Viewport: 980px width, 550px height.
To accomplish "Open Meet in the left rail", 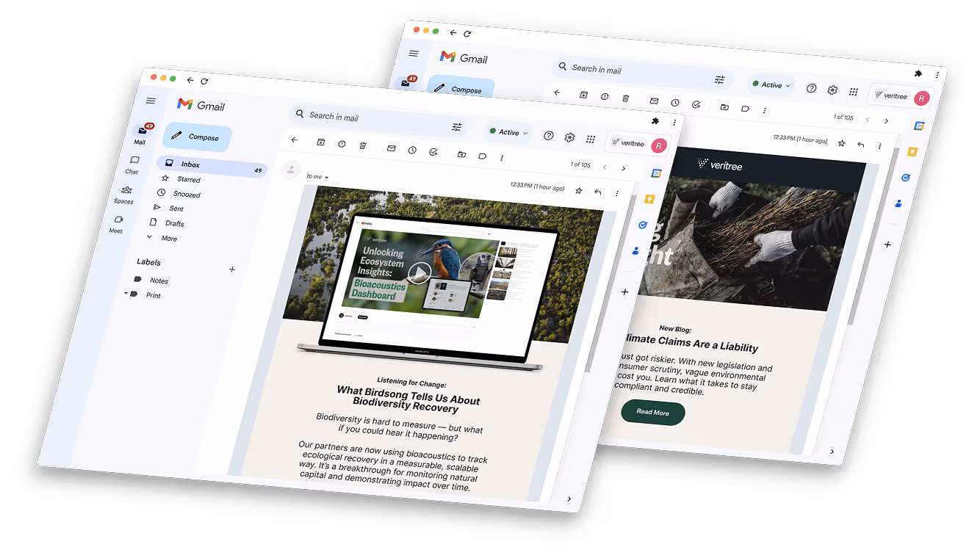I will 117,224.
